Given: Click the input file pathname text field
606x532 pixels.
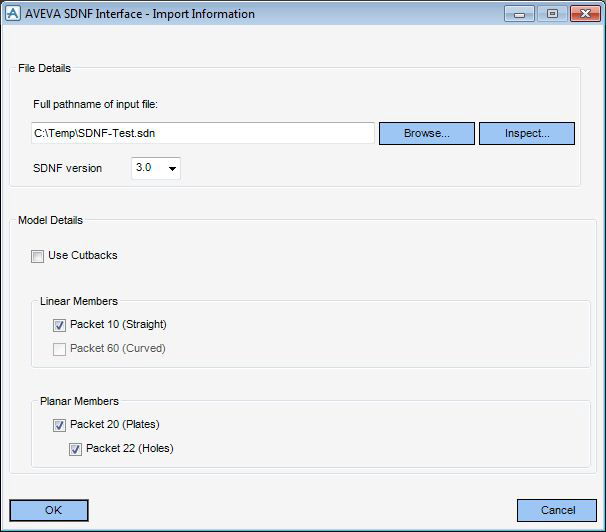Looking at the screenshot, I should pos(203,133).
